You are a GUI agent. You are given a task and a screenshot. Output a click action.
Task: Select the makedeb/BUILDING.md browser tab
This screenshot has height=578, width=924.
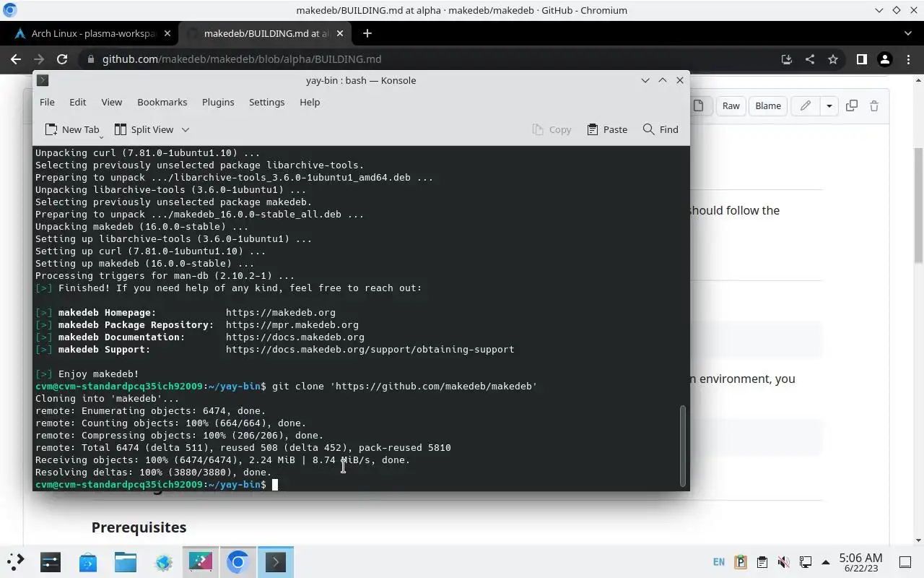click(266, 33)
